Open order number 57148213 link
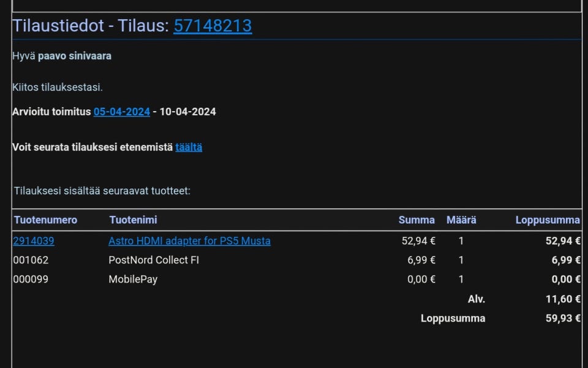This screenshot has width=588, height=368. click(212, 26)
